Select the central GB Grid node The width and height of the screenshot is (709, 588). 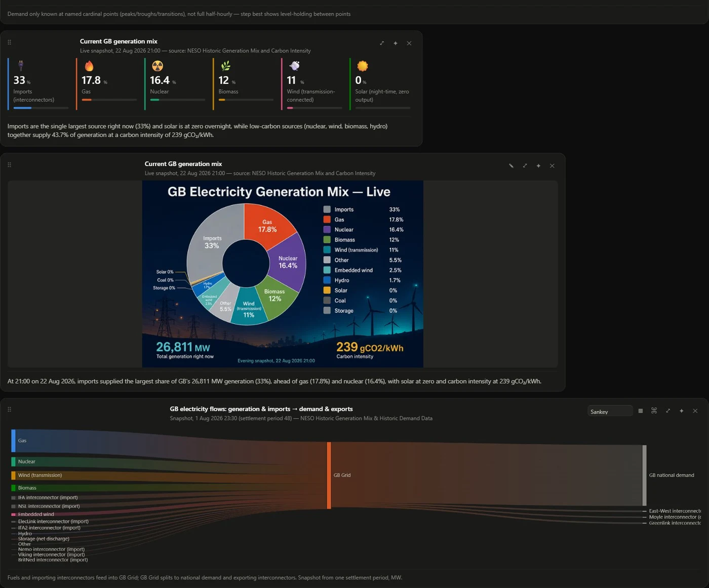(x=329, y=475)
